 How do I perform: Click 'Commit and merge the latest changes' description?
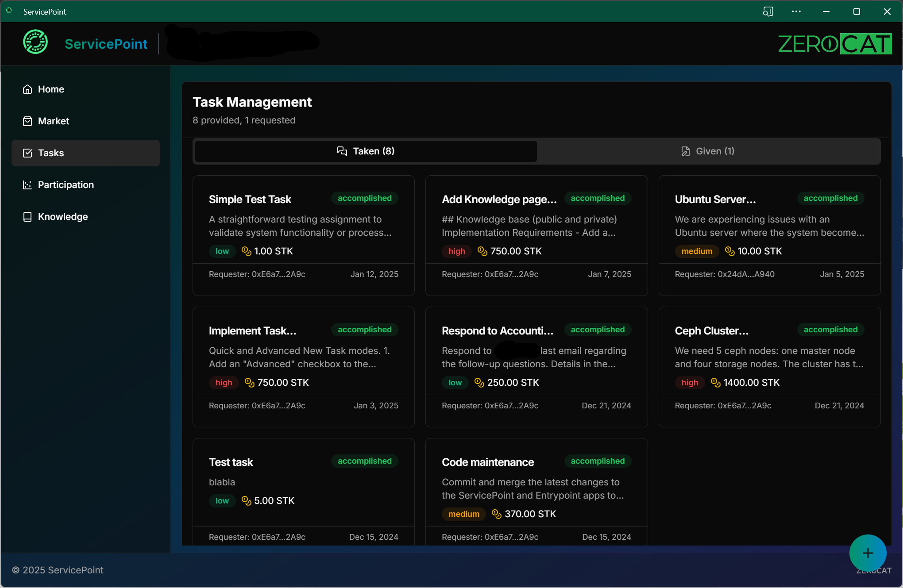[x=533, y=489]
